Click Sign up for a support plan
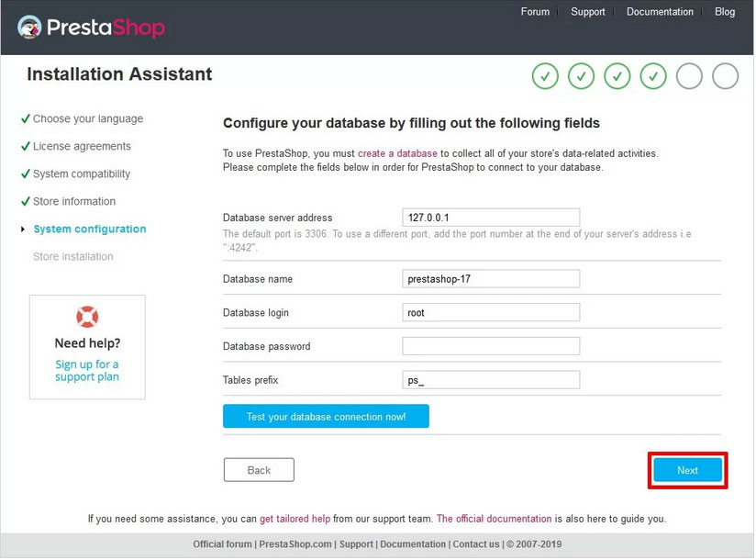The image size is (756, 560). [x=87, y=371]
